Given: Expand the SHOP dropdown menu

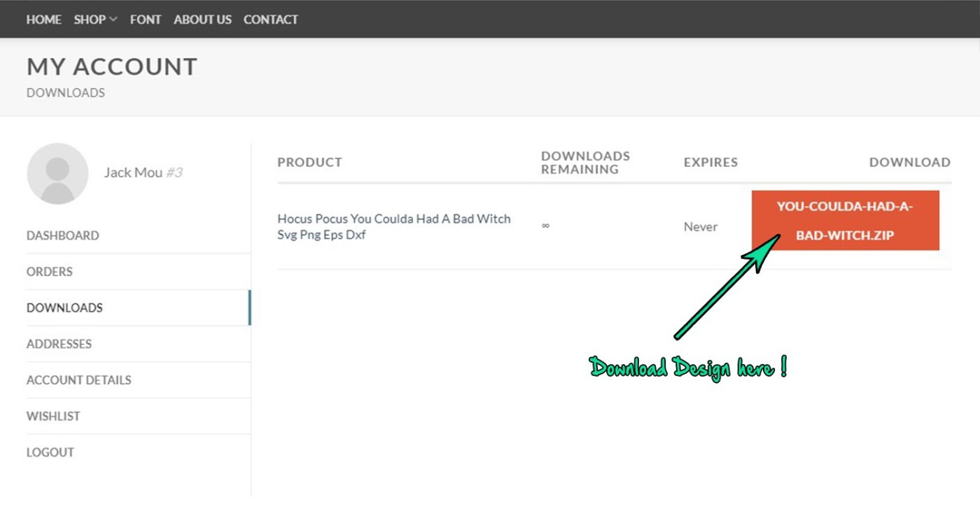Looking at the screenshot, I should pyautogui.click(x=95, y=20).
